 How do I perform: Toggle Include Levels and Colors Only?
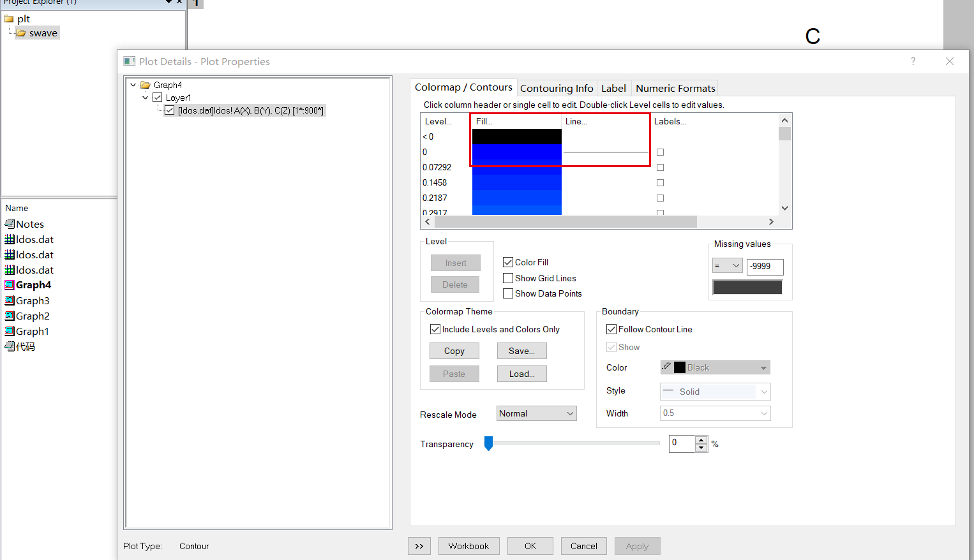coord(435,329)
